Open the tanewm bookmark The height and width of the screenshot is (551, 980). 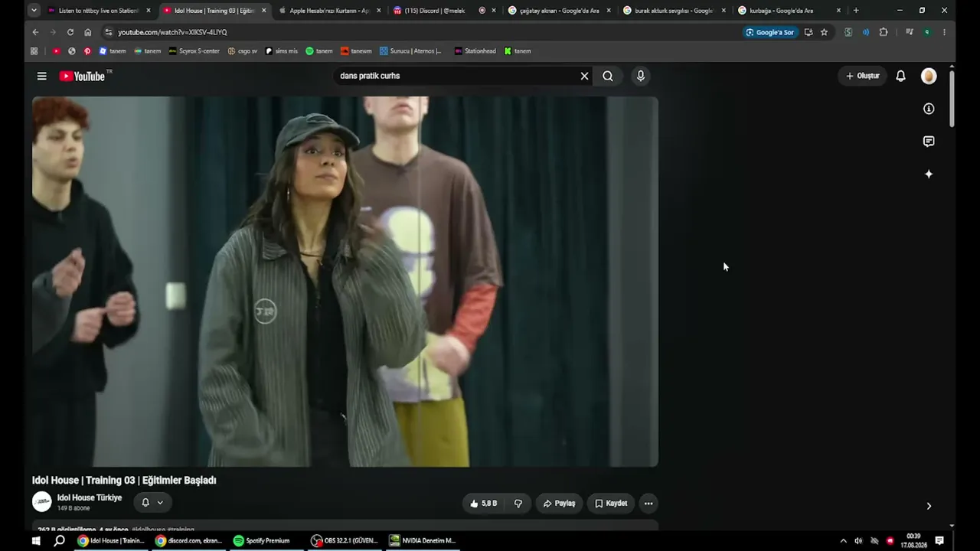[356, 51]
